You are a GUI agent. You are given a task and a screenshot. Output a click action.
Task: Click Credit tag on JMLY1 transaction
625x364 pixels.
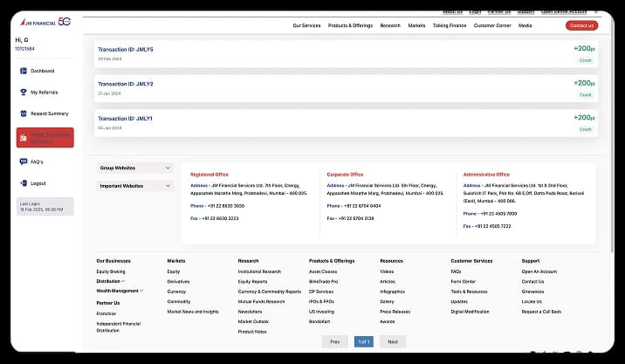586,129
